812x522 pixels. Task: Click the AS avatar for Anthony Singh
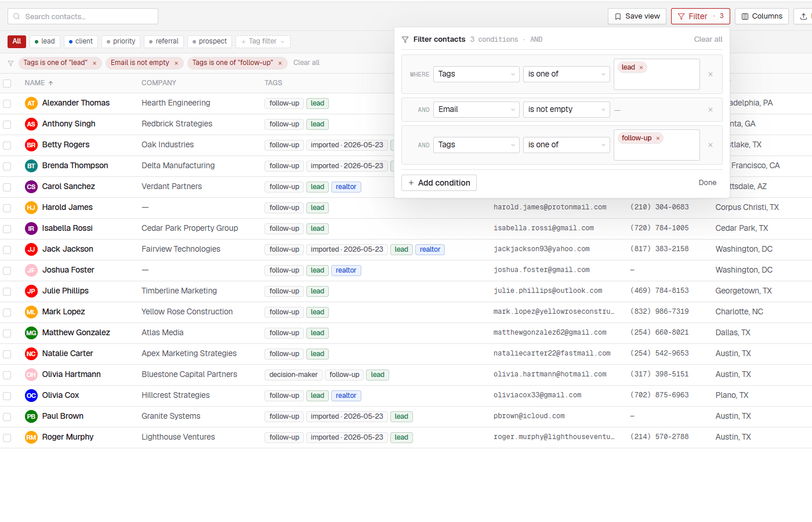coord(31,124)
